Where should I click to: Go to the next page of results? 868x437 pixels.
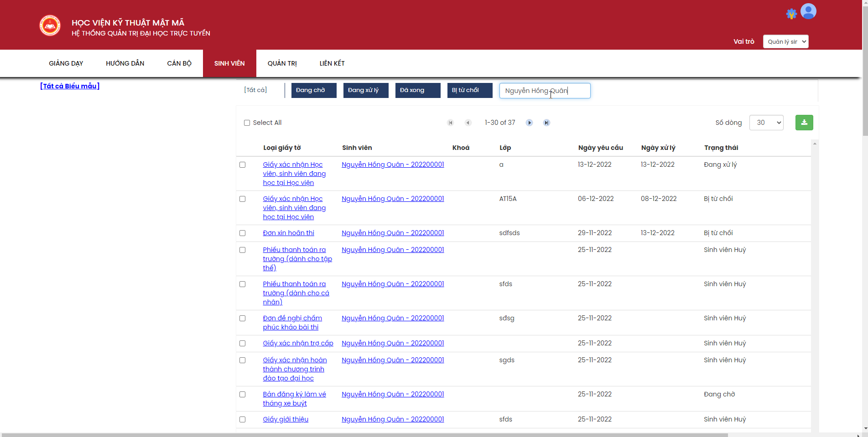(x=529, y=123)
